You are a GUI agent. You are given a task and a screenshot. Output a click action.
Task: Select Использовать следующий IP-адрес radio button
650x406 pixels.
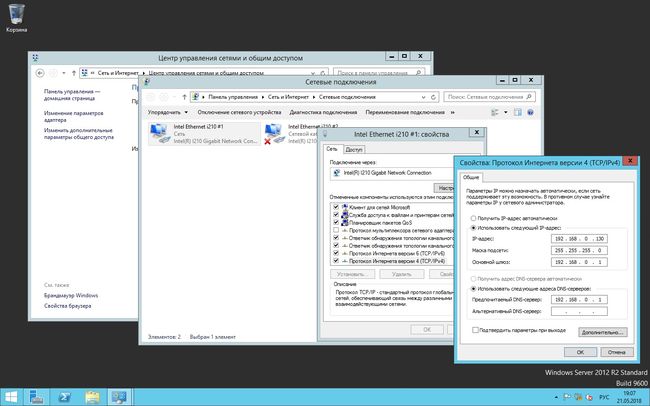pyautogui.click(x=473, y=228)
